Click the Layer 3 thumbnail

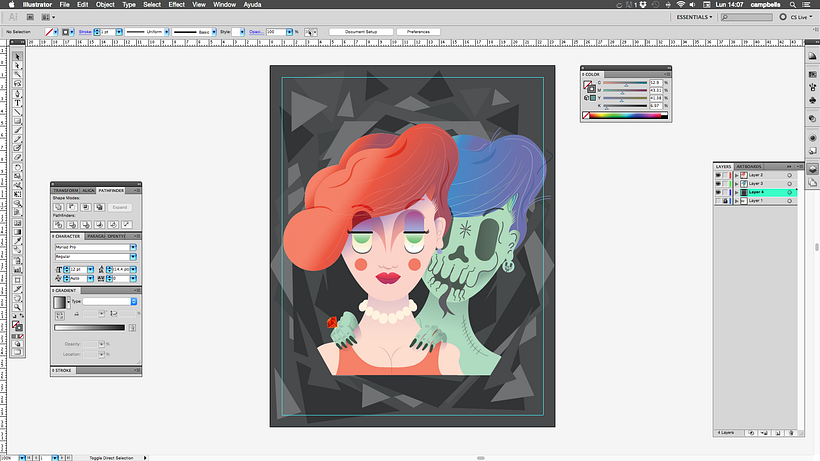tap(744, 183)
